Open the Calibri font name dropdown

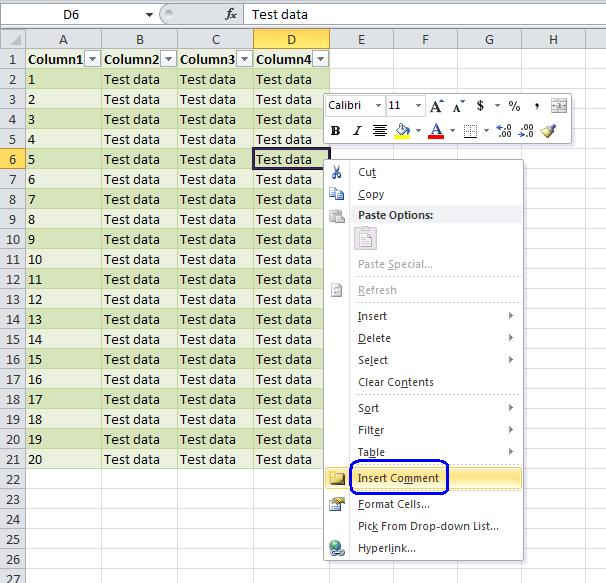(378, 106)
